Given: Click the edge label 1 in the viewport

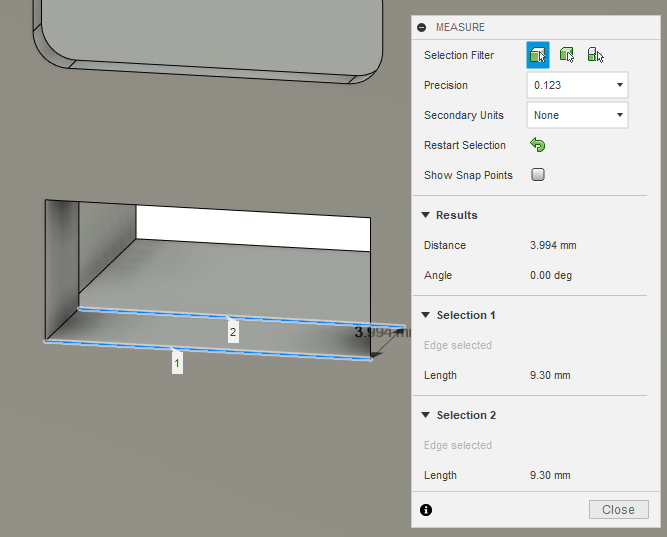Looking at the screenshot, I should [177, 363].
